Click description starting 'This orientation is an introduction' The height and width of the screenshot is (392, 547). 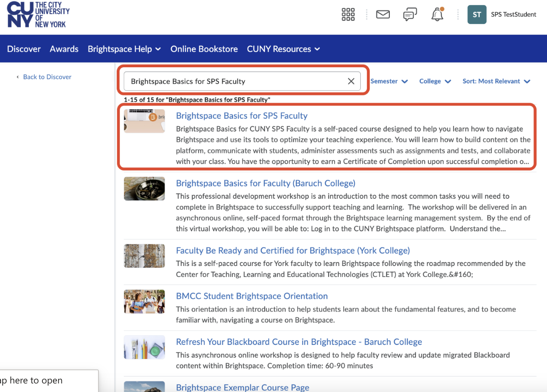(x=346, y=315)
